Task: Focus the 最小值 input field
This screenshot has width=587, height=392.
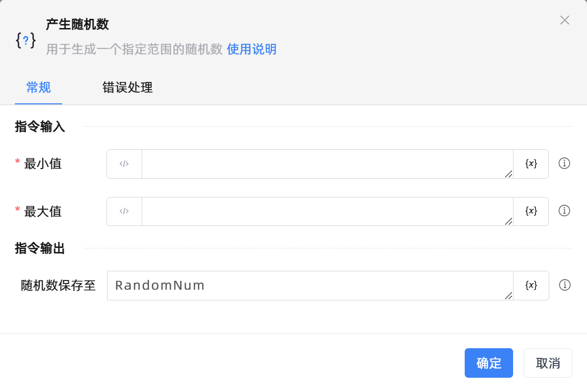Action: 326,164
